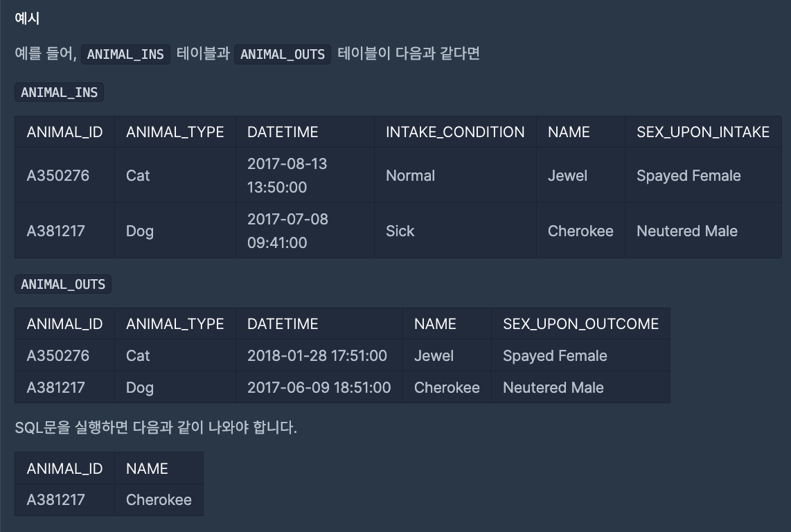
Task: Select Spayed Female in the ANIMAL_INS table
Action: click(x=703, y=175)
